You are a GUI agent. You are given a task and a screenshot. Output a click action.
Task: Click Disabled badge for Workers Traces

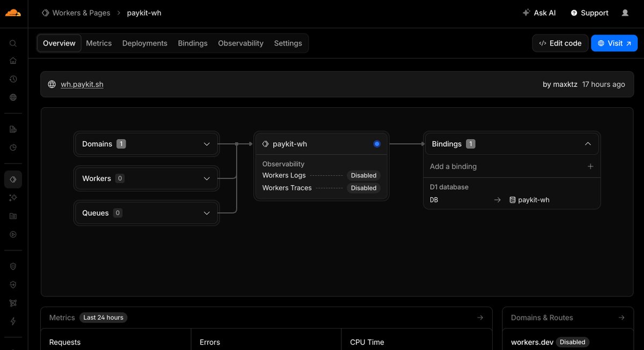point(363,188)
